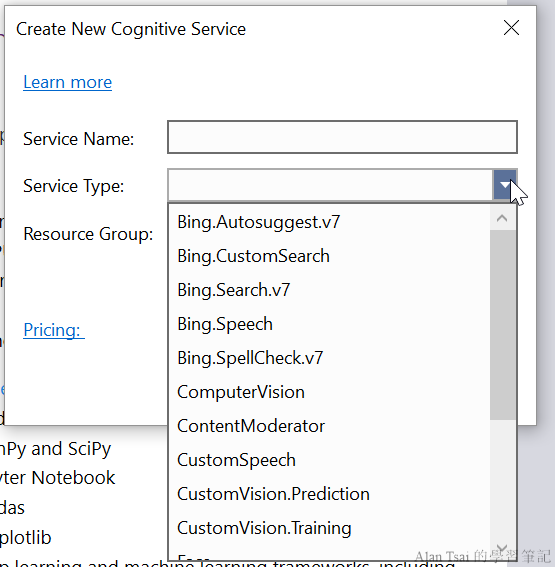Select ComputerVision from the list

click(329, 392)
